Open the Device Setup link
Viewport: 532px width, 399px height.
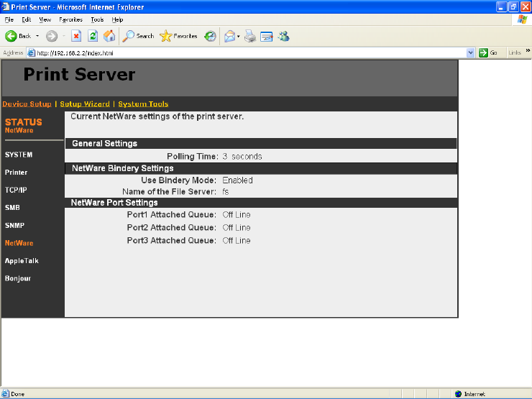coord(27,104)
